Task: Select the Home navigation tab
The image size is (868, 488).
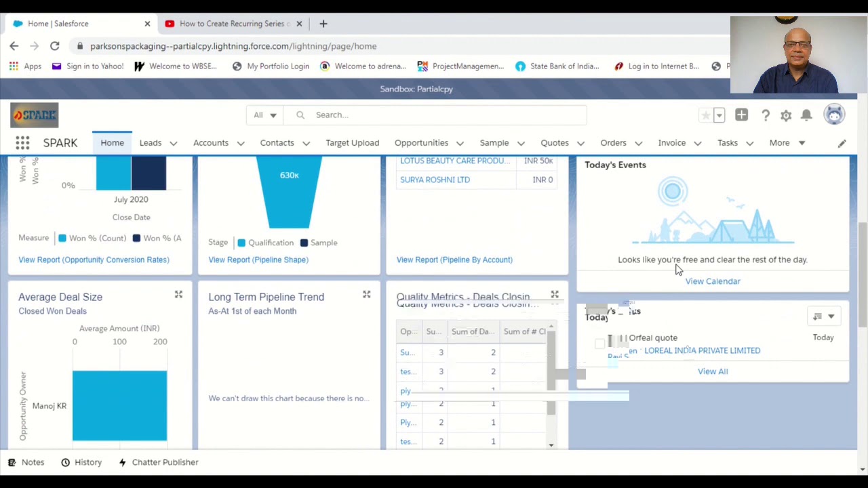Action: click(113, 143)
